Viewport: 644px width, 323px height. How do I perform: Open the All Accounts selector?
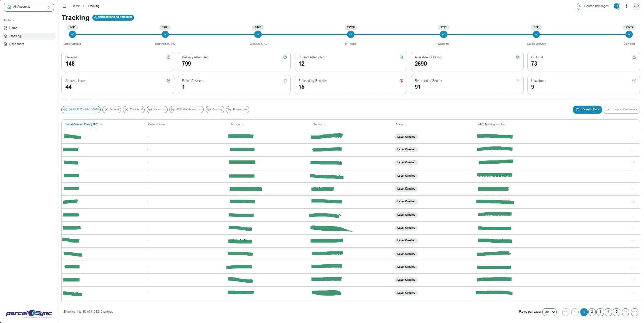coord(29,7)
